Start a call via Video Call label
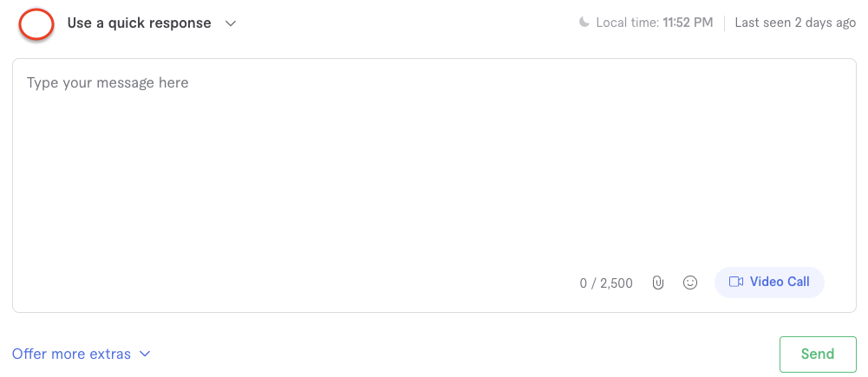This screenshot has height=377, width=868. click(780, 282)
